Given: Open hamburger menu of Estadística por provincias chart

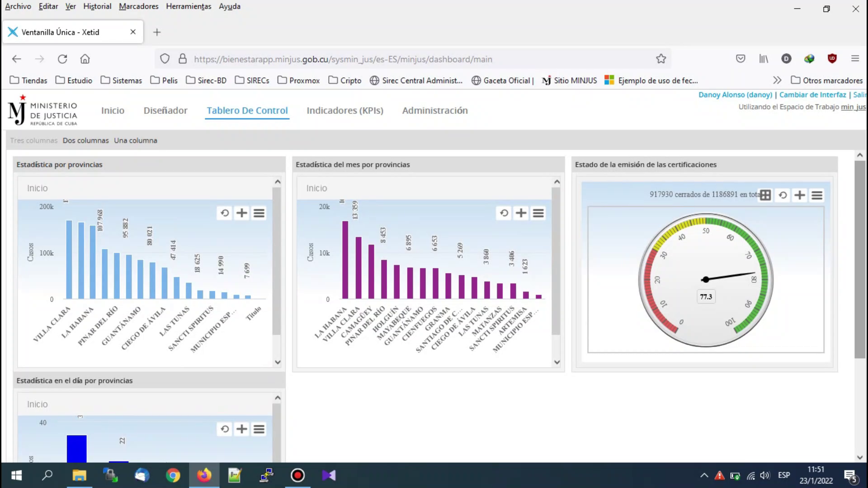Looking at the screenshot, I should tap(259, 213).
